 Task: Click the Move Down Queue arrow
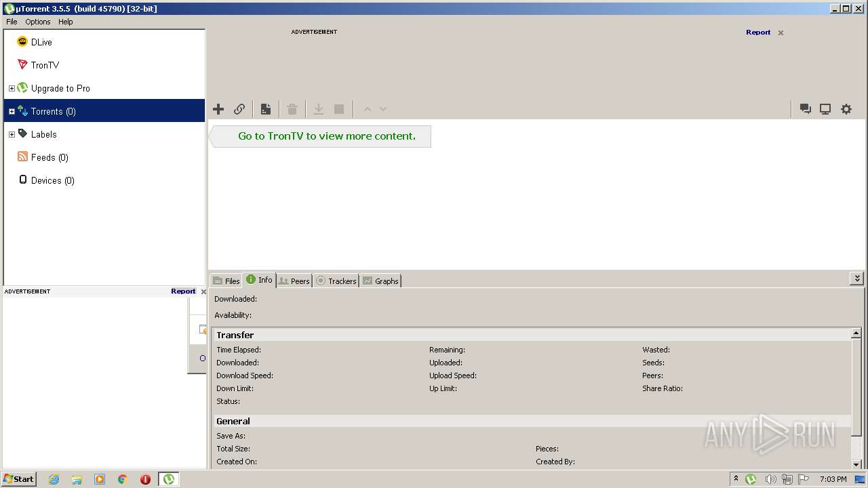click(383, 109)
